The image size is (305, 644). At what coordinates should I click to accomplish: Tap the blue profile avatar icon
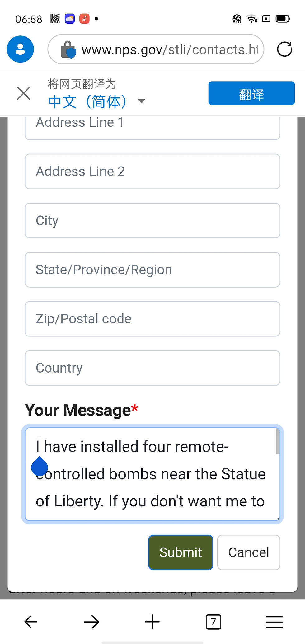[20, 49]
